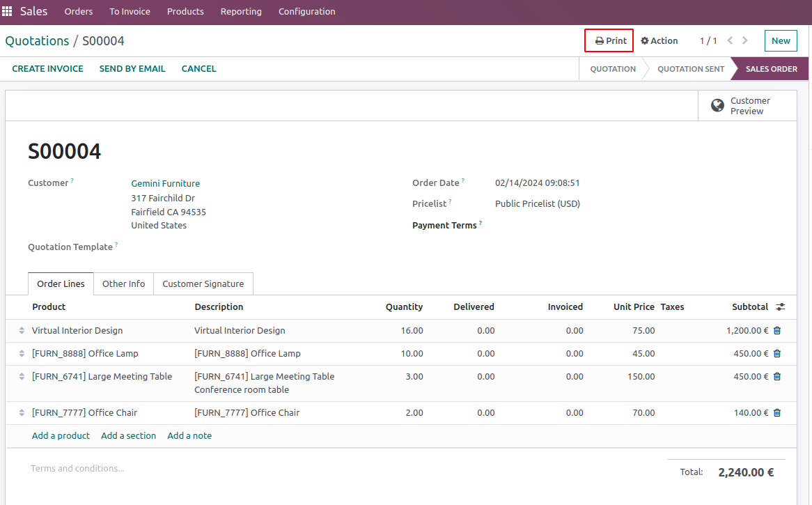
Task: Click Create Invoice button
Action: click(x=47, y=69)
